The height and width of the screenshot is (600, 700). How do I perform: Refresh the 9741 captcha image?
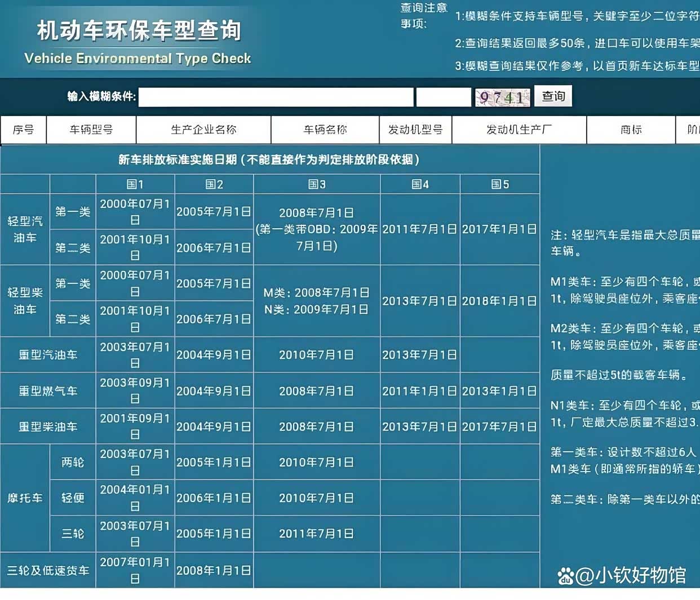[502, 97]
